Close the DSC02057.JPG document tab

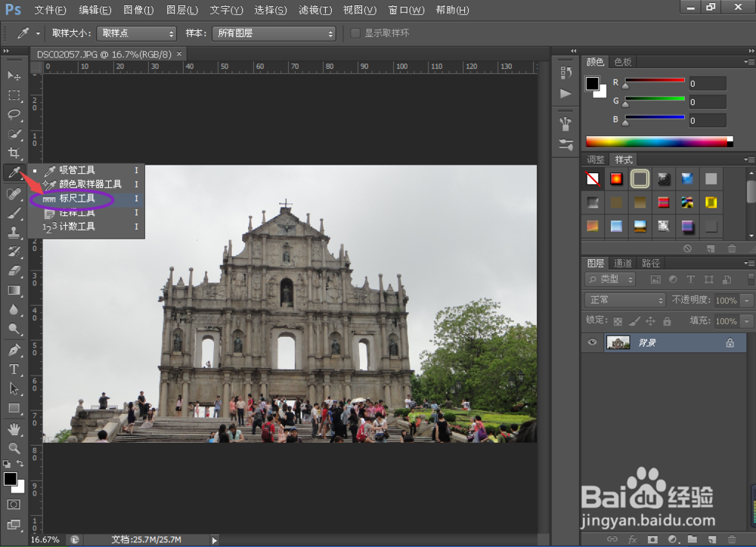179,54
